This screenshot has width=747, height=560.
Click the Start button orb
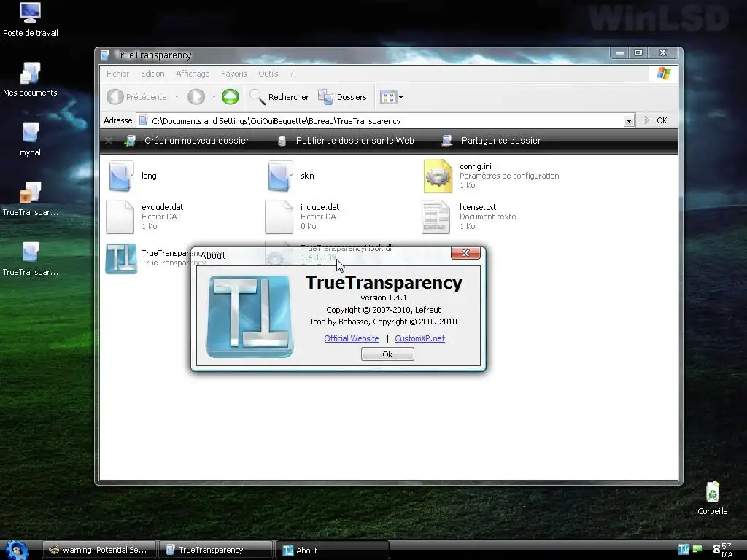point(17,550)
